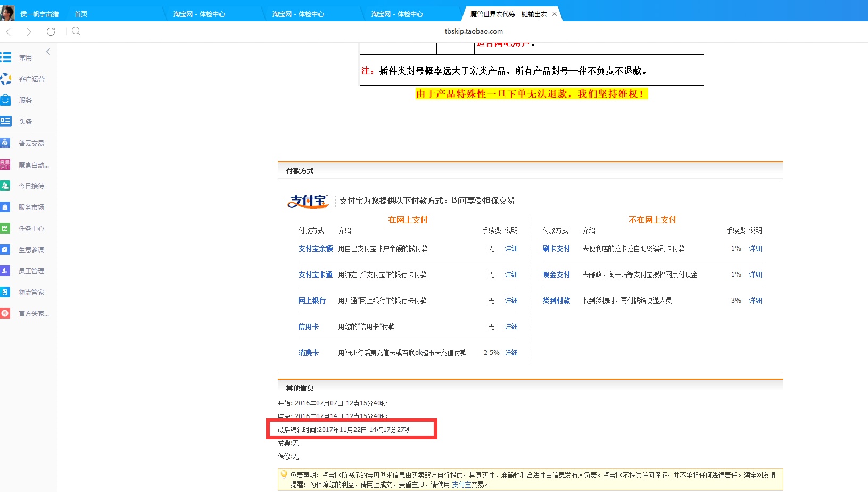Switch to second 淘宝网 - 体检中心 tab

pyautogui.click(x=298, y=14)
